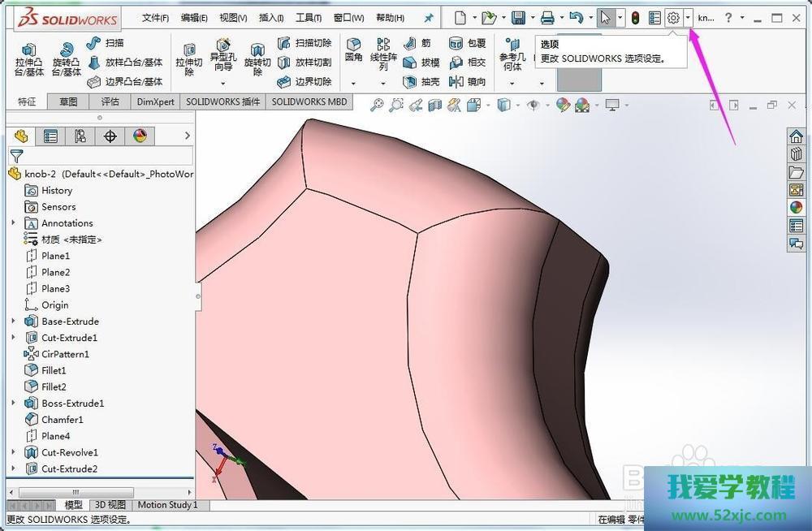Expand the Boss-Extrude1 feature node
The image size is (812, 531).
[x=13, y=404]
